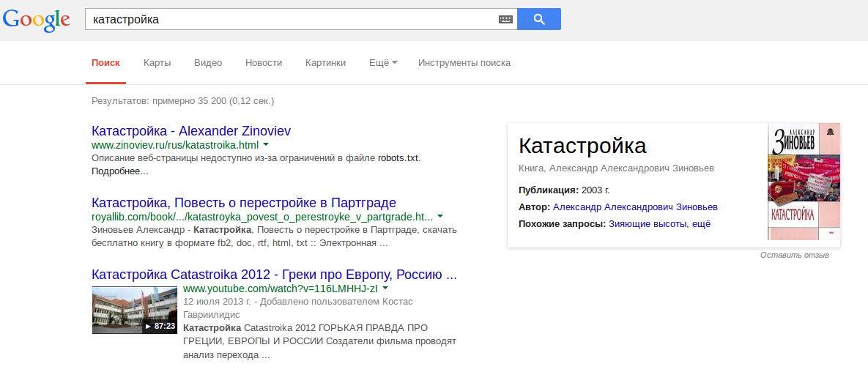Switch to the Карты tab
This screenshot has width=868, height=372.
[x=157, y=62]
